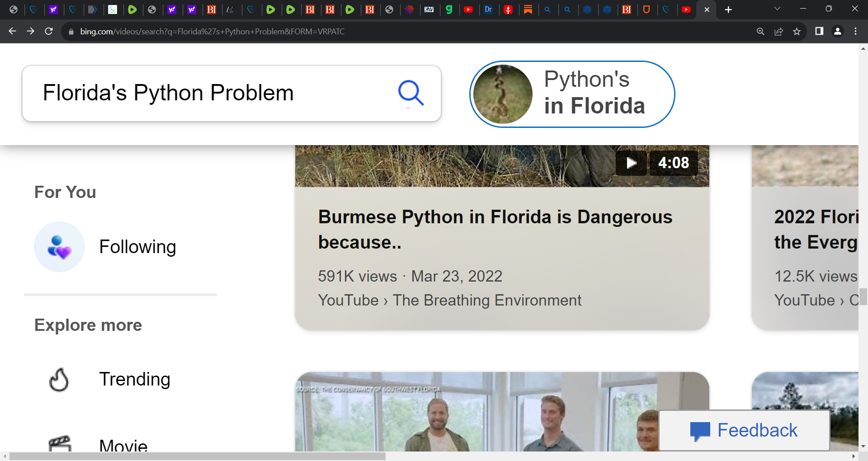Click 'YouTube › The Breathing Environment' source

[x=449, y=300]
